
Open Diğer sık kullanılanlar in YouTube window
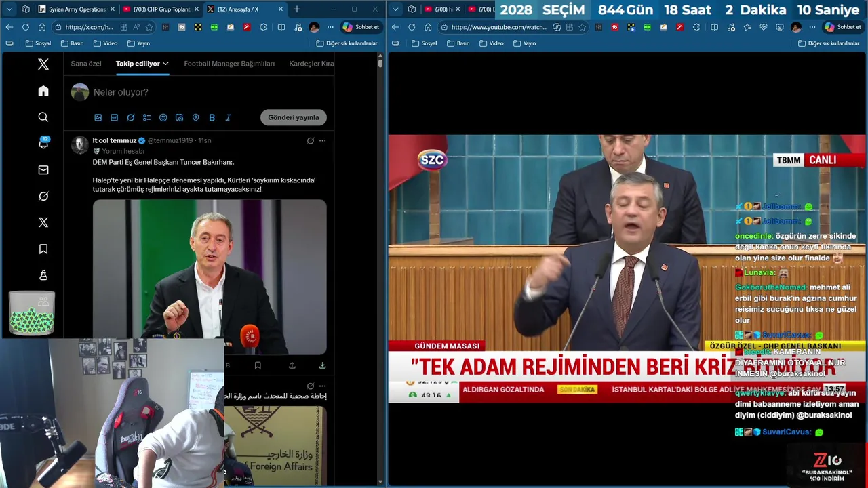tap(828, 43)
